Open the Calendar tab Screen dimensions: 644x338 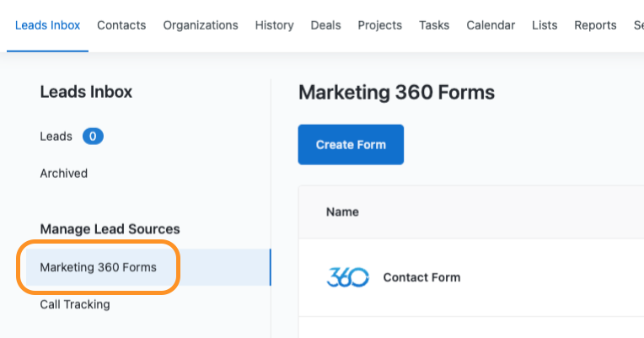coord(491,25)
